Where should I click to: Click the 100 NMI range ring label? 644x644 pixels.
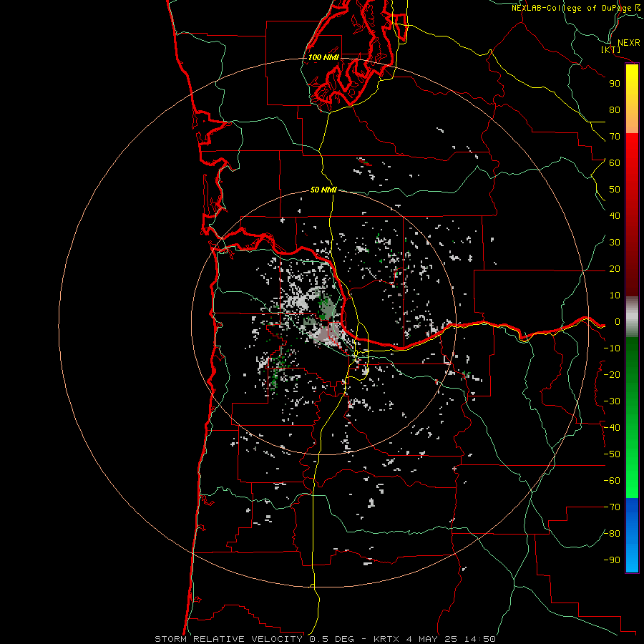click(323, 57)
